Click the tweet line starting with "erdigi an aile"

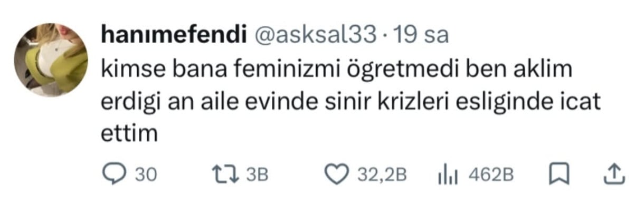(x=350, y=102)
